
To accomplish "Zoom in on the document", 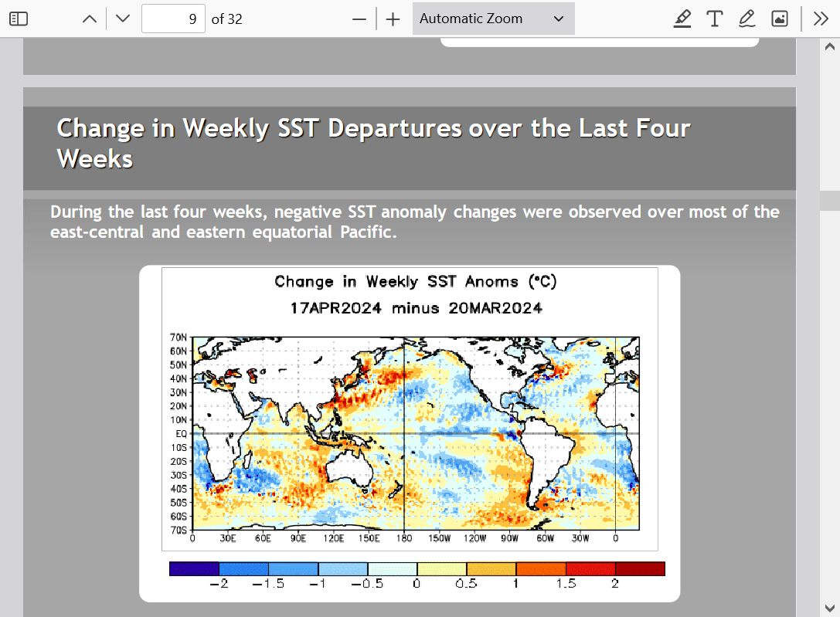I will coord(393,19).
